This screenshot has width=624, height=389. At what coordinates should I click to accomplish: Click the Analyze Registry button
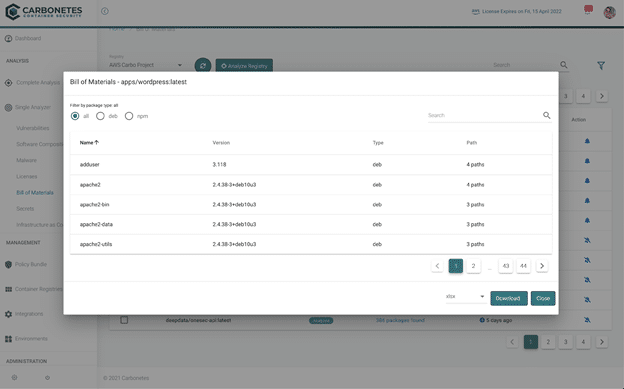point(244,66)
